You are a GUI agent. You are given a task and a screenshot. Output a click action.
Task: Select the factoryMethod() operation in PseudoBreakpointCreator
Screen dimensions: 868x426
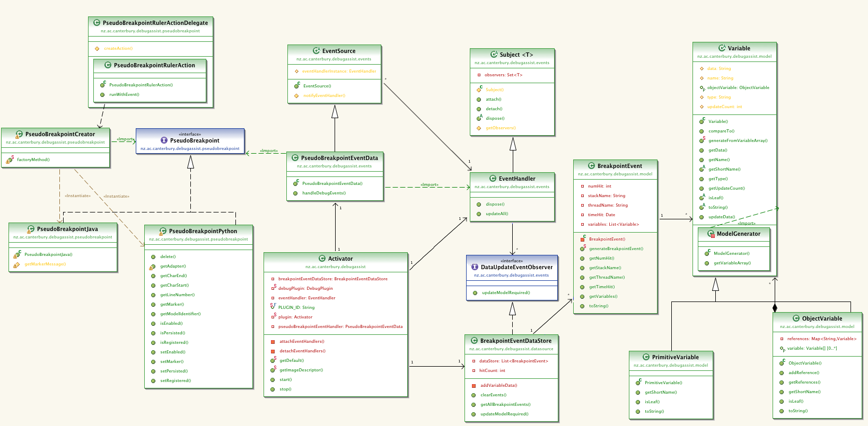pos(33,159)
